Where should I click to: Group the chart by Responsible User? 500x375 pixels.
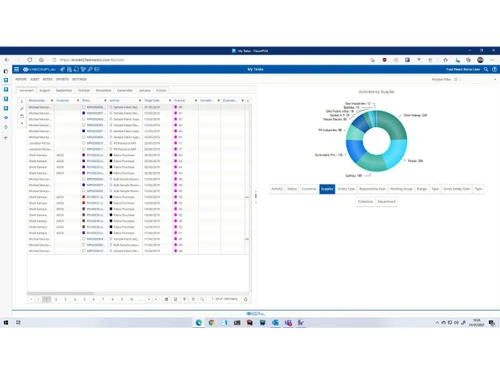372,189
